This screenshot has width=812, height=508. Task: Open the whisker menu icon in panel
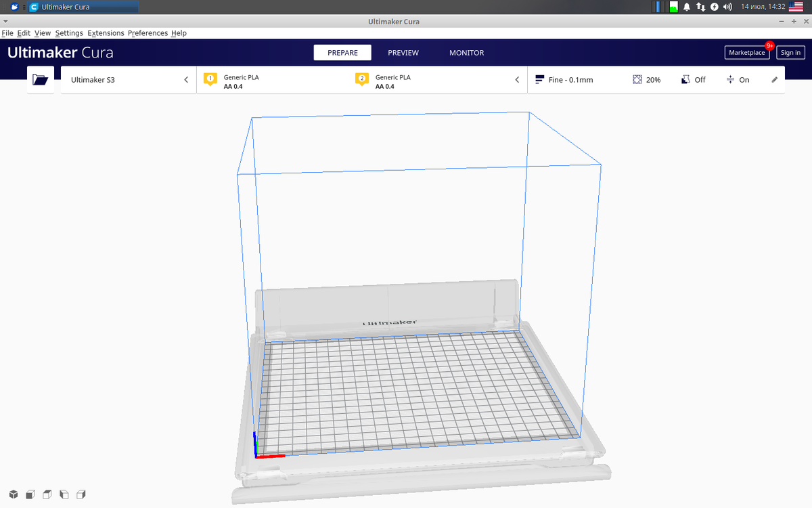coord(15,7)
